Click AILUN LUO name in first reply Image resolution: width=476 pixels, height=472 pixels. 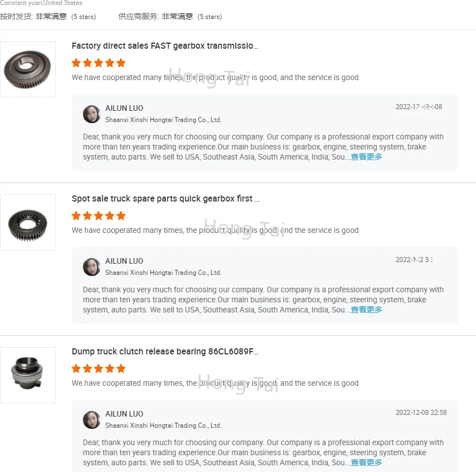tap(124, 108)
